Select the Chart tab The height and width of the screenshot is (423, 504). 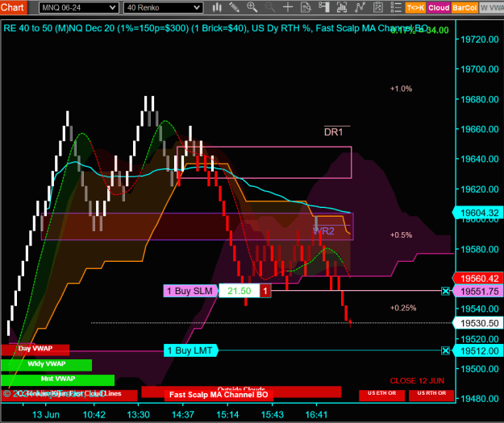13,7
